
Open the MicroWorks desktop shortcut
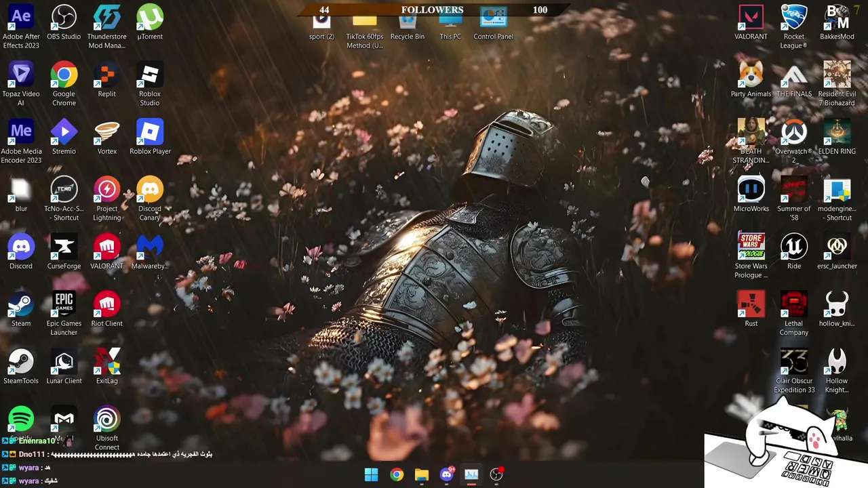point(751,195)
